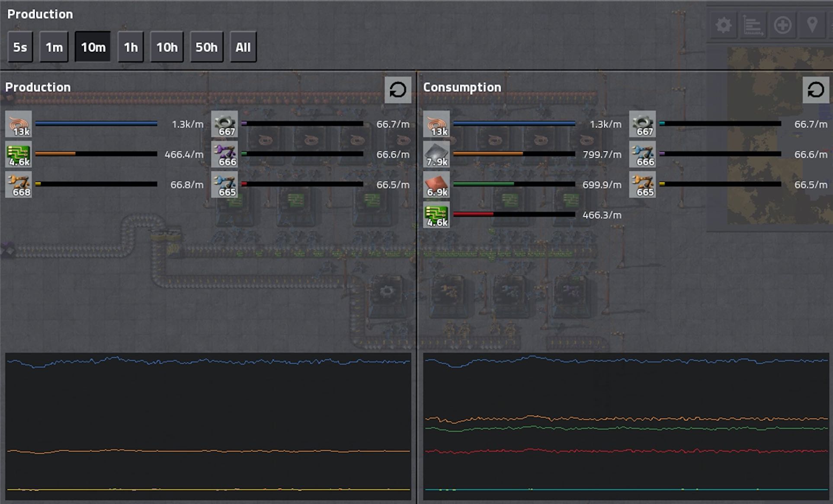This screenshot has height=504, width=833.
Task: Click the 799.7/m consumption value
Action: coord(602,154)
